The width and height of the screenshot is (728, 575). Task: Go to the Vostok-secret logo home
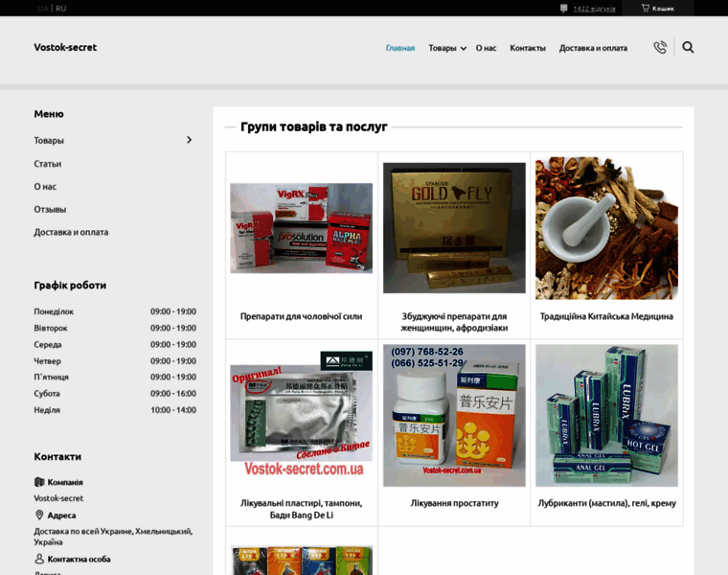click(65, 47)
